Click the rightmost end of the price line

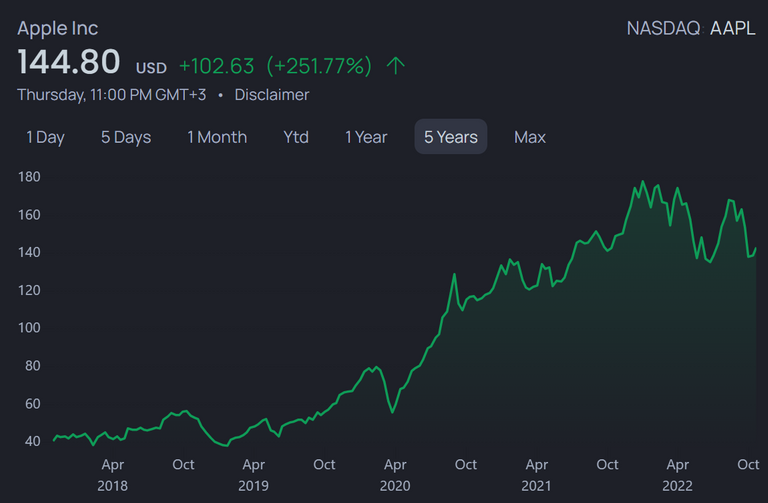[756, 249]
